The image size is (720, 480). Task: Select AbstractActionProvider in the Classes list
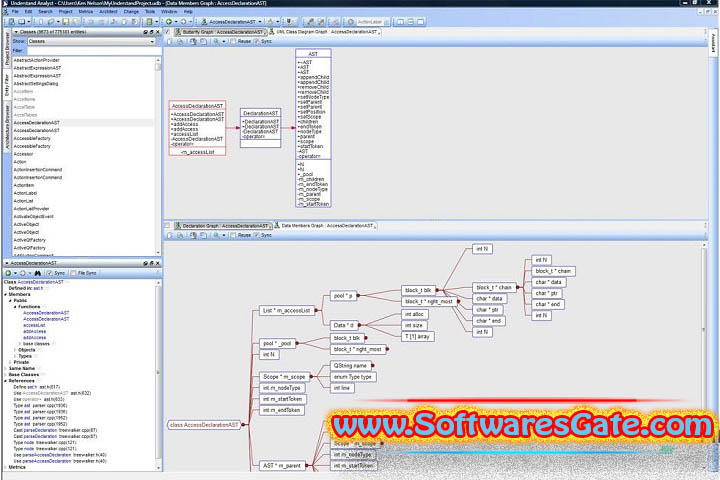(36, 60)
